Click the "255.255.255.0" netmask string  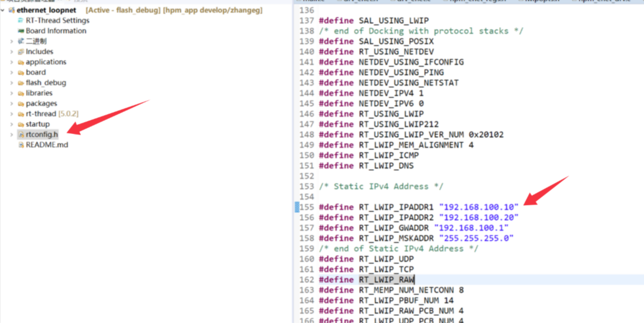click(476, 238)
